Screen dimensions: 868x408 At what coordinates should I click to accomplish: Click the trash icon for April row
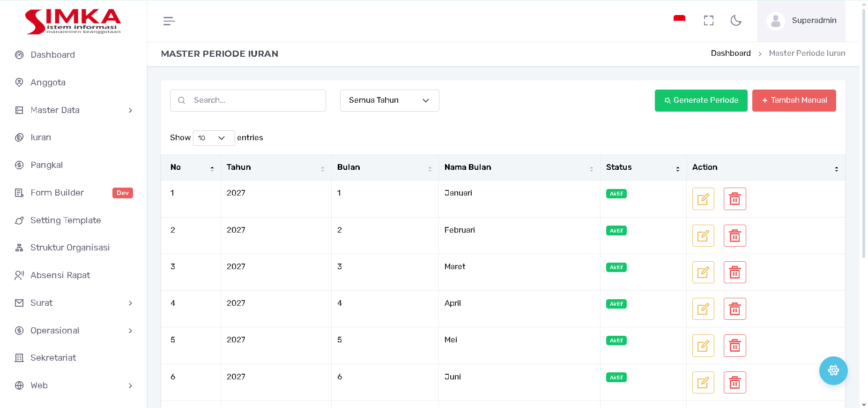(734, 309)
